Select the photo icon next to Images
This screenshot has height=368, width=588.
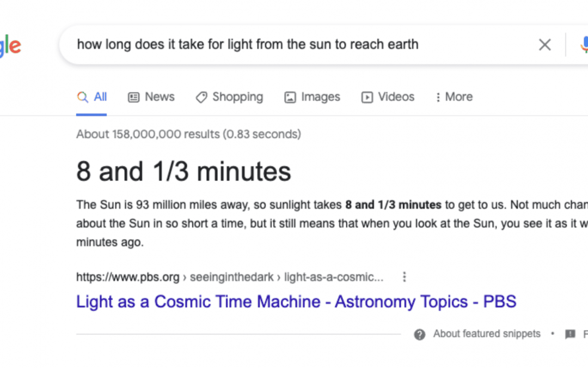290,96
